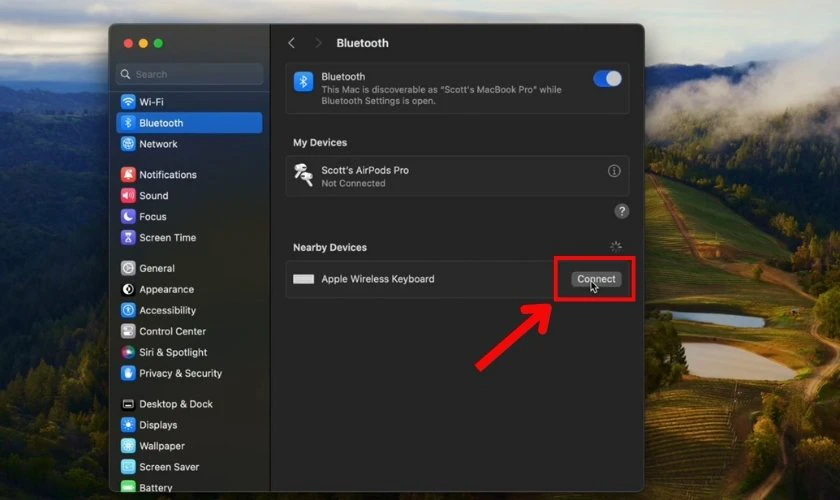Click the My Devices heading
This screenshot has height=500, width=840.
(320, 143)
